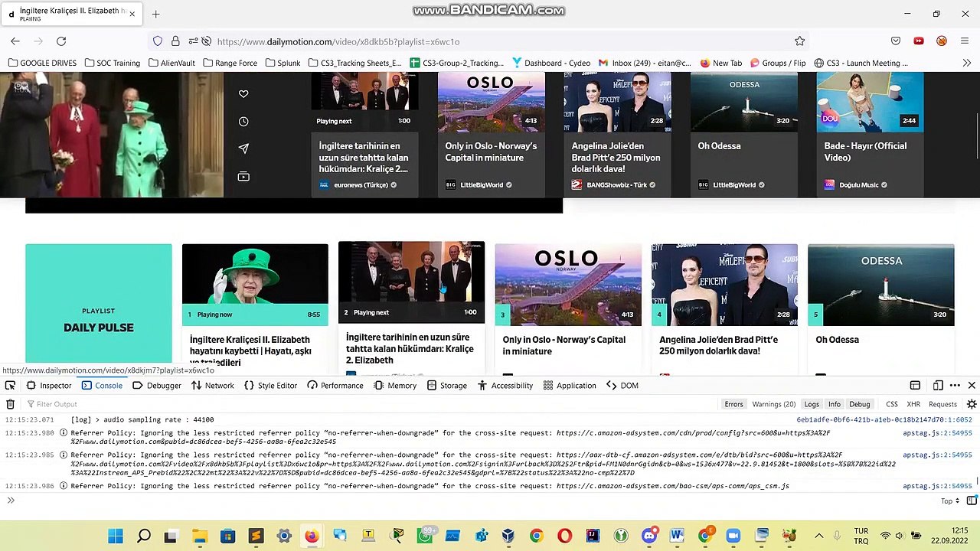Toggle the Debug filter button
This screenshot has height=551, width=980.
pyautogui.click(x=859, y=404)
